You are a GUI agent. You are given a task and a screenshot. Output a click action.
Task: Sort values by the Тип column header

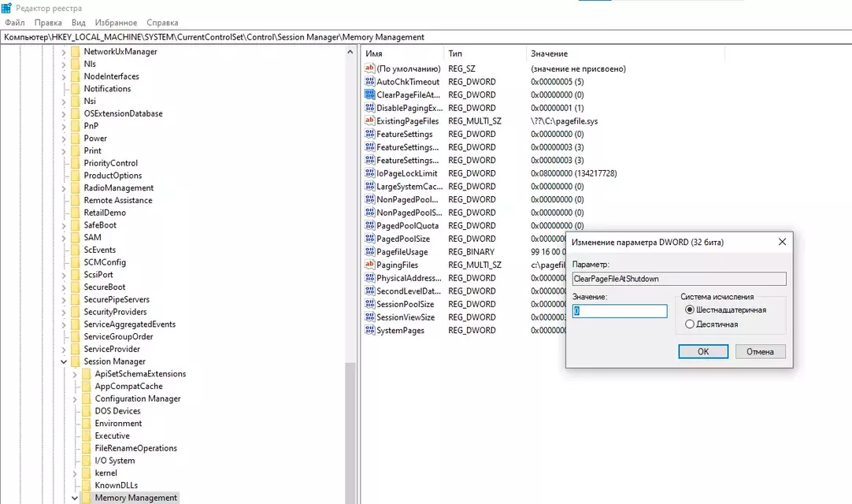click(485, 54)
